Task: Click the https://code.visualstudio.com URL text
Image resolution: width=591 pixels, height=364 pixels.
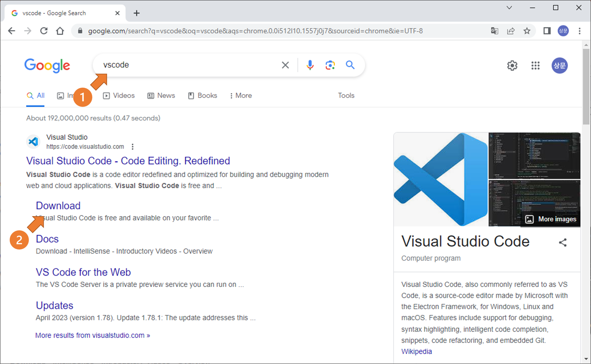Action: [85, 147]
